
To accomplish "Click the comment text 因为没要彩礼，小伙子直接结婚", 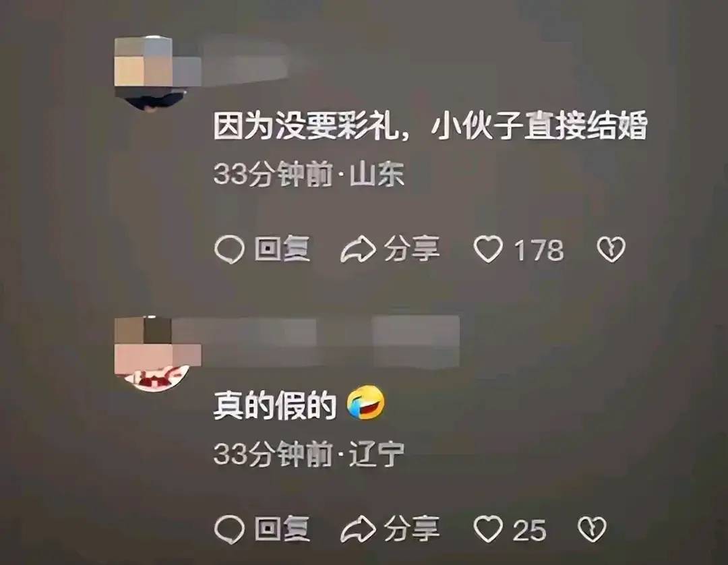I will [x=430, y=127].
